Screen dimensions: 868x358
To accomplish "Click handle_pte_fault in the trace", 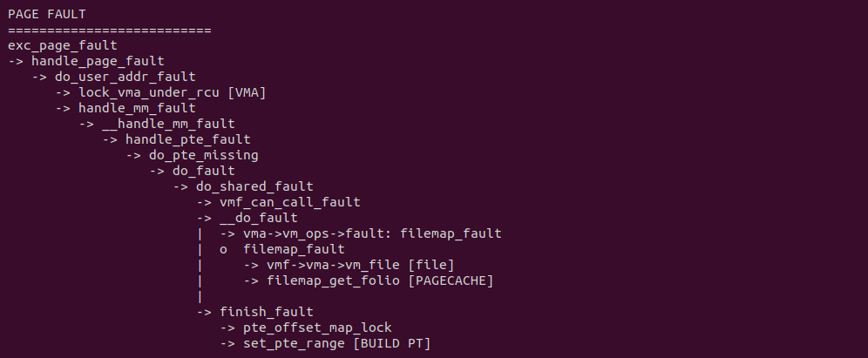I will coord(188,139).
